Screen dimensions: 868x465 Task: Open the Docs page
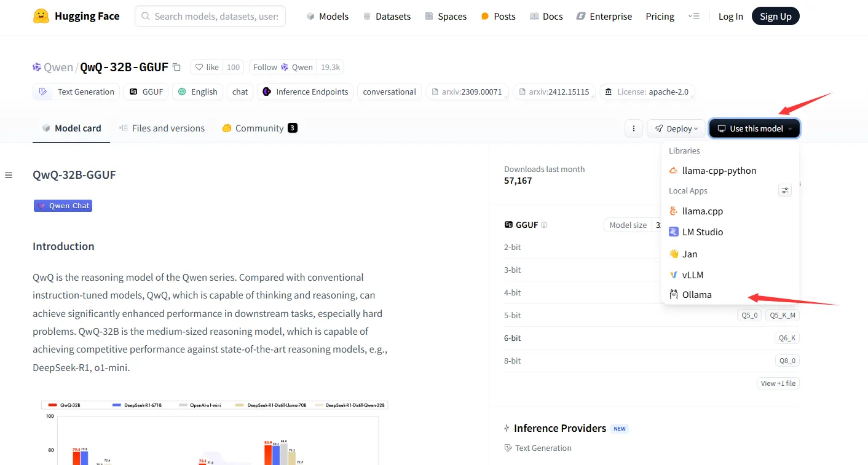[x=546, y=17]
